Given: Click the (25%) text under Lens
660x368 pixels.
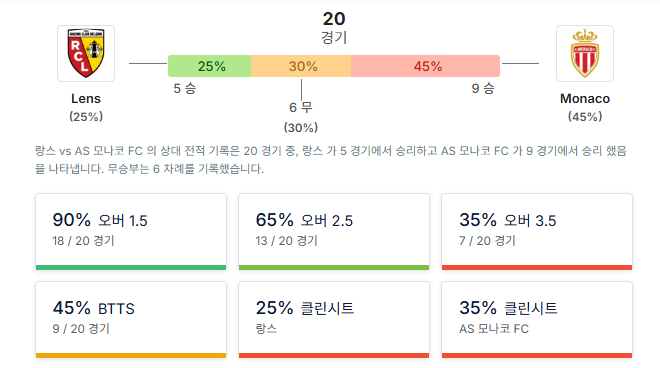Looking at the screenshot, I should point(86,117).
